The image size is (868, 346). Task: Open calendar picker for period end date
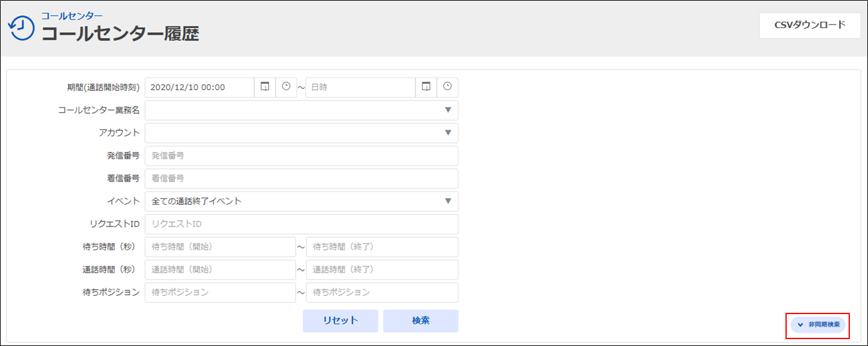(x=426, y=87)
